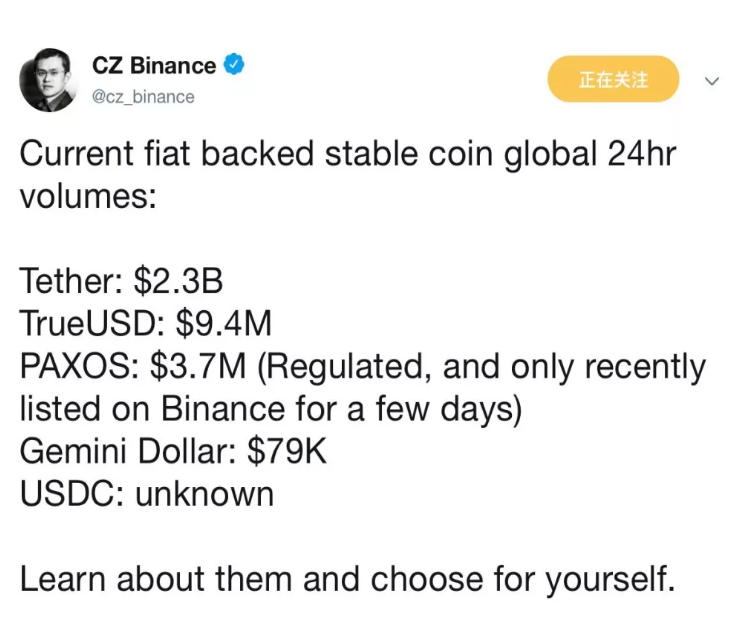This screenshot has height=629, width=755.
Task: Open CZ Binance's profile avatar photo
Action: (x=49, y=80)
